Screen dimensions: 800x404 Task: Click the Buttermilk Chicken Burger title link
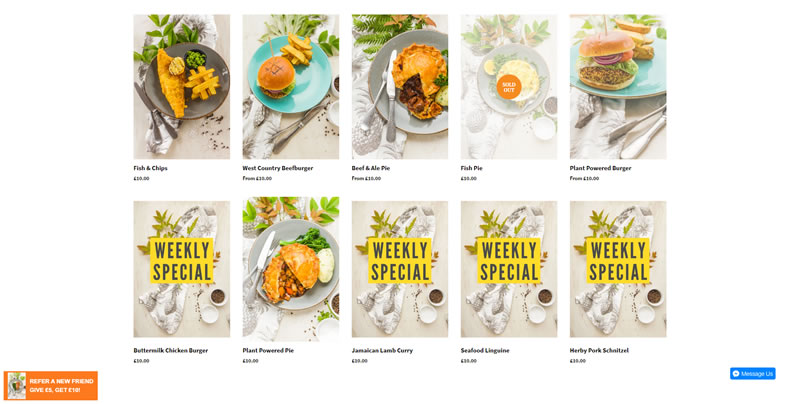point(171,350)
